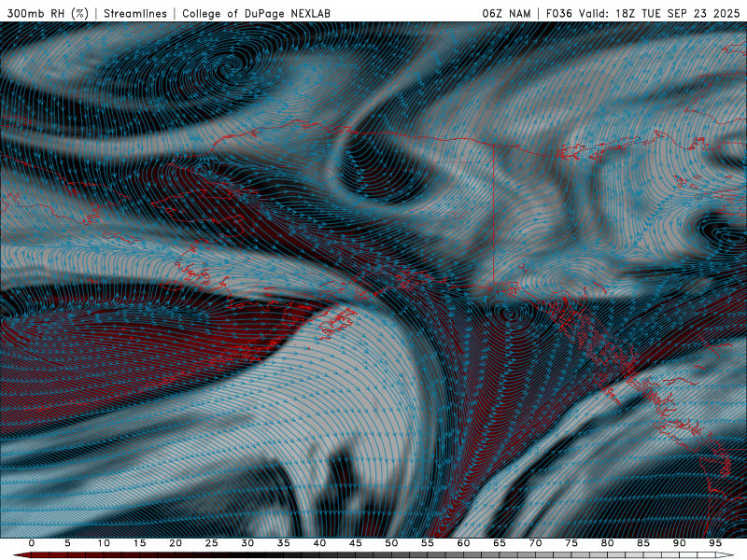This screenshot has width=747, height=560.
Task: Select the '90' tick on the RH scale
Action: [680, 543]
